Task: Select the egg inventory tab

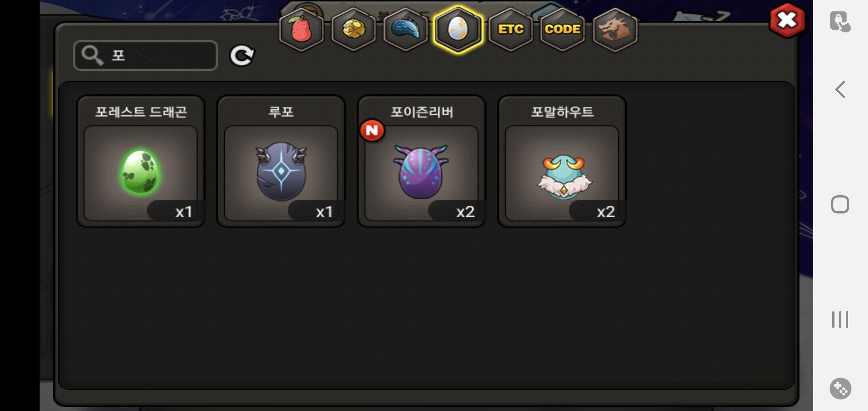Action: pyautogui.click(x=458, y=30)
